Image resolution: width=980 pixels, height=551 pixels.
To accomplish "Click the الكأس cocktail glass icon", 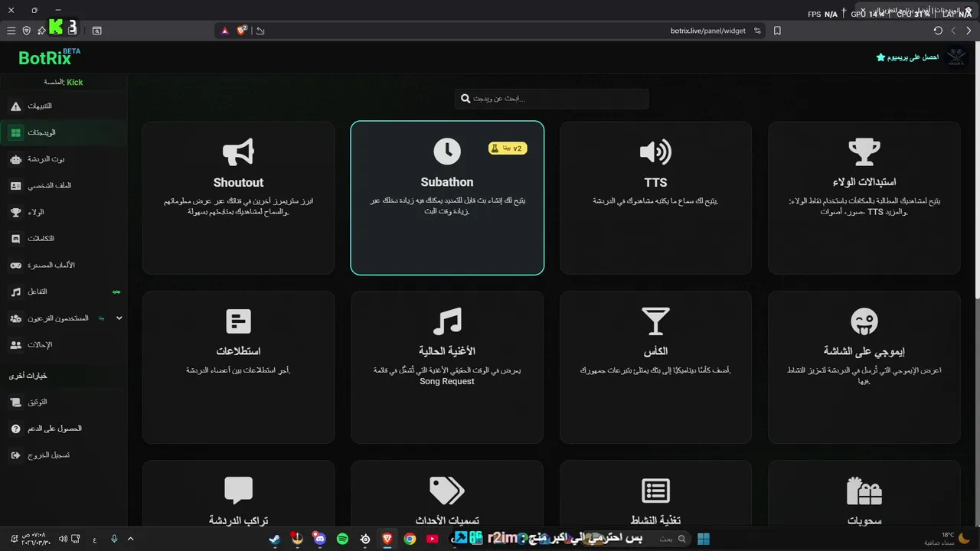I will [655, 321].
